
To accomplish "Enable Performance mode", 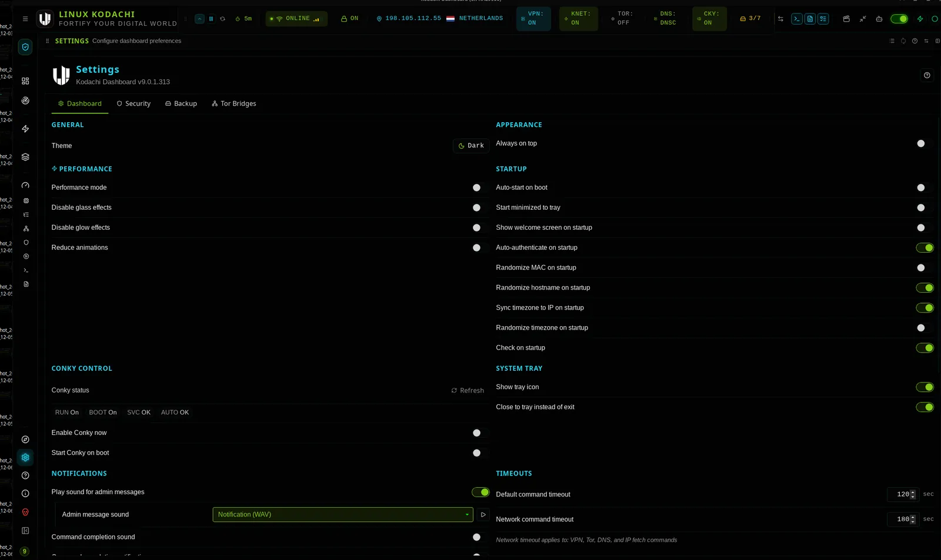I will (480, 187).
